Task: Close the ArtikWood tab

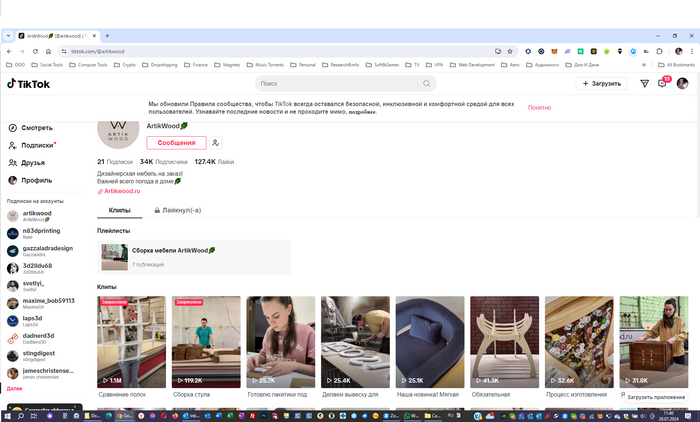Action: pos(94,36)
